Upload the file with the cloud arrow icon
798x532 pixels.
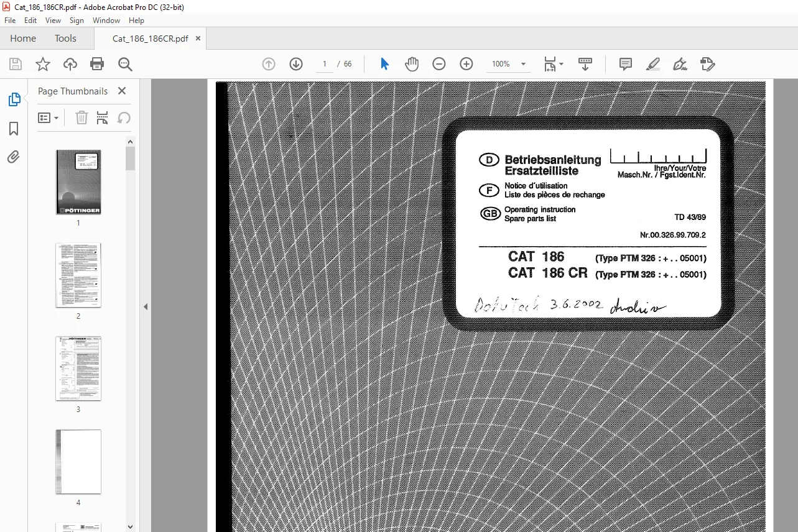(70, 64)
